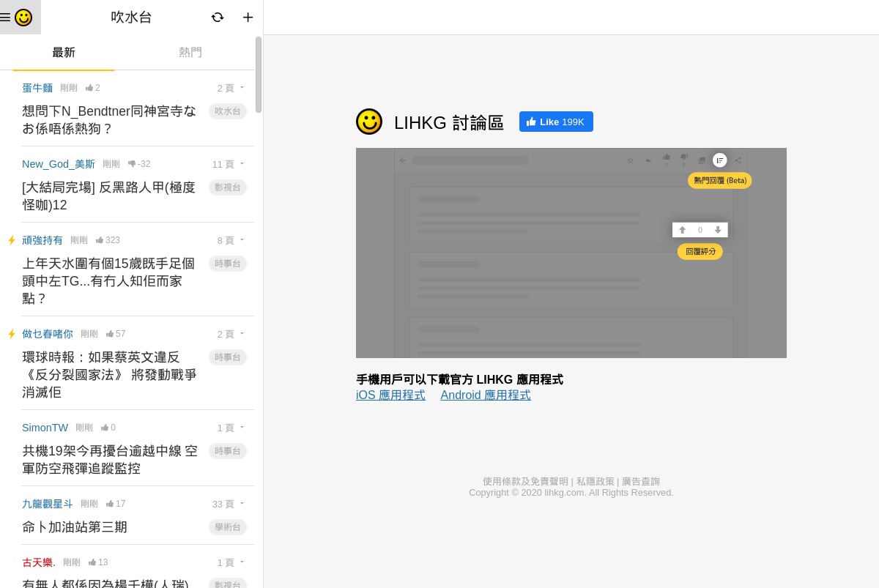Viewport: 879px width, 588px height.
Task: Expand the 33 頁 page dropdown
Action: (x=229, y=504)
